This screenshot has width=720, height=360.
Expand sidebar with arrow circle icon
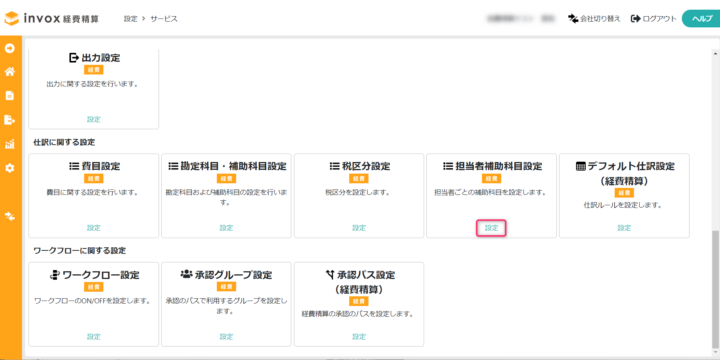[10, 48]
